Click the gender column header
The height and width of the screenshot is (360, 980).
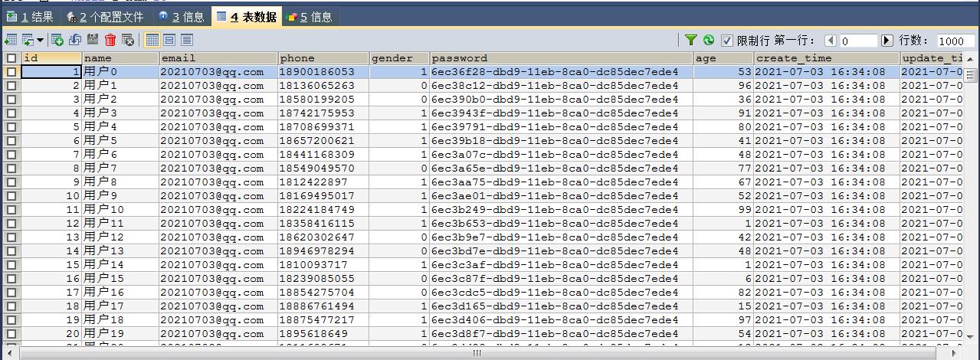point(399,58)
